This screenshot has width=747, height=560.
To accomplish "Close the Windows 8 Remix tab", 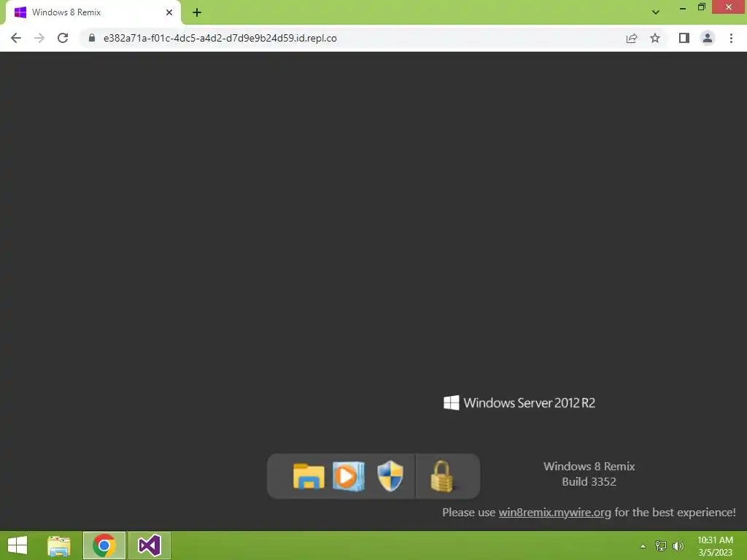I will click(169, 12).
